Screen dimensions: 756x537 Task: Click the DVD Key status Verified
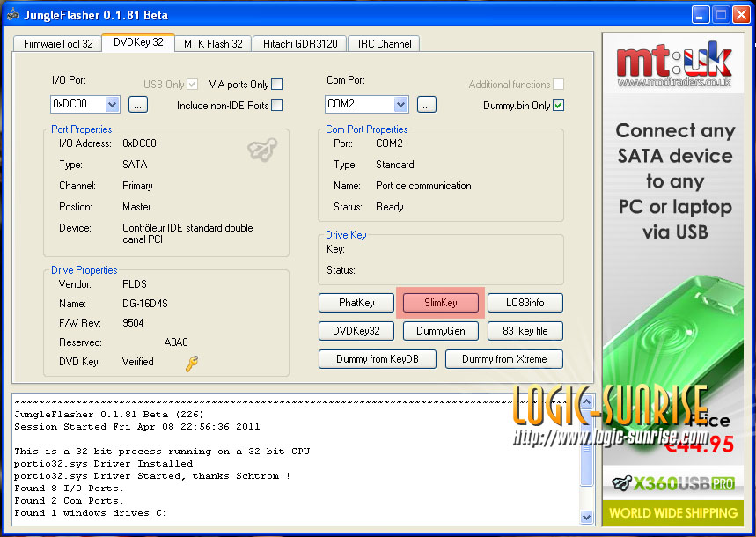[x=137, y=362]
